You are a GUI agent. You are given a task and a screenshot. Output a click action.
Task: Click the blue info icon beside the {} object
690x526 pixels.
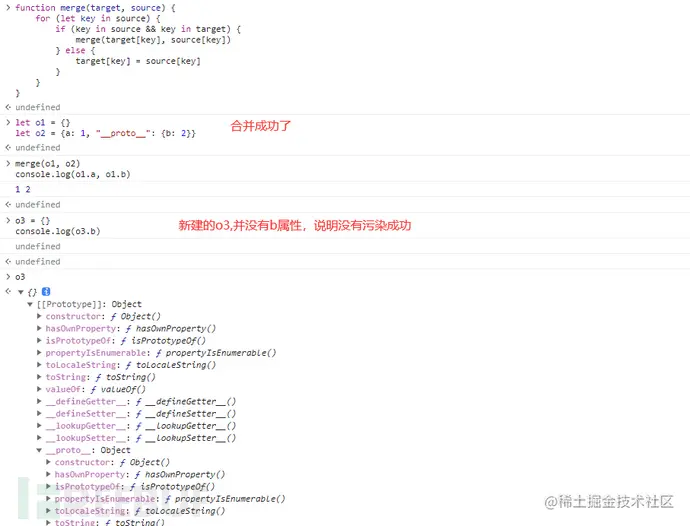[x=46, y=291]
